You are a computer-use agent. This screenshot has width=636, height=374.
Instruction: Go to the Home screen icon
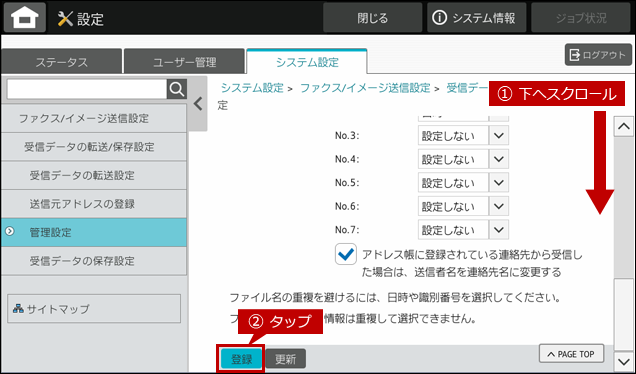[25, 18]
